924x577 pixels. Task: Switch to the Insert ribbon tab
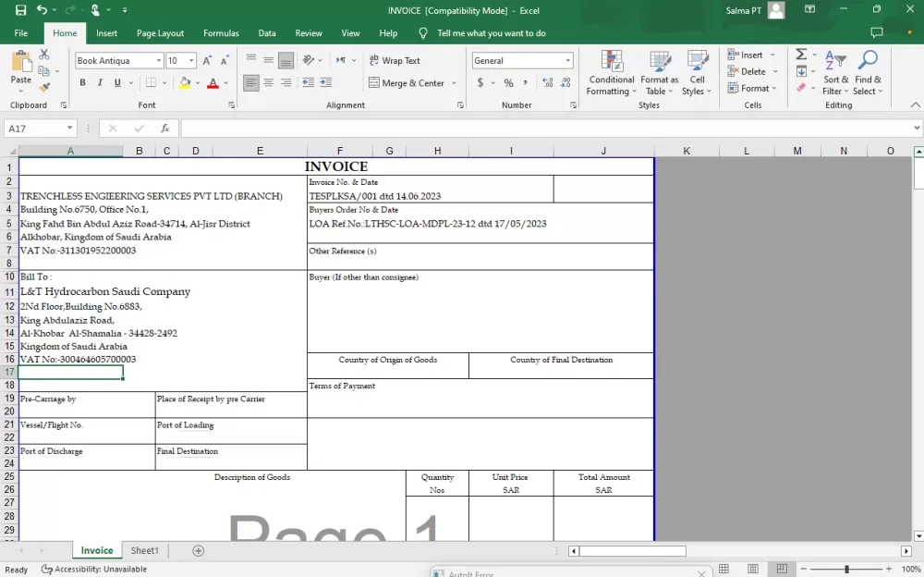(106, 33)
